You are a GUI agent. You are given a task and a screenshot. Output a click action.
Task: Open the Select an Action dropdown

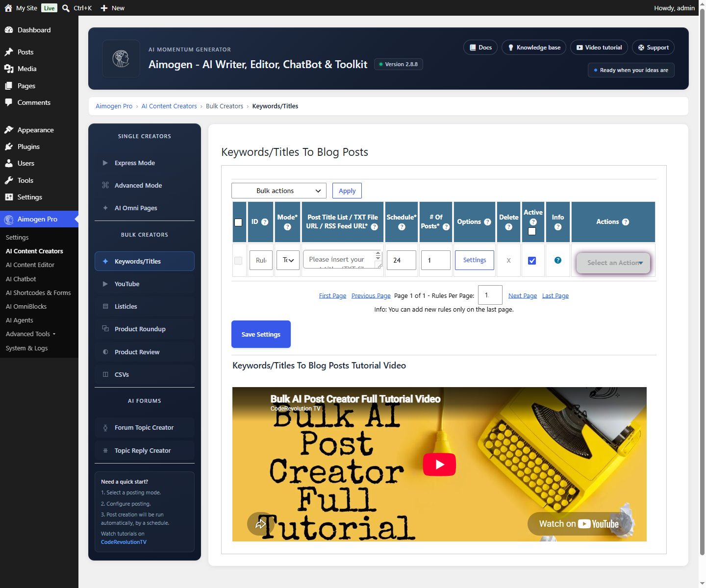613,263
